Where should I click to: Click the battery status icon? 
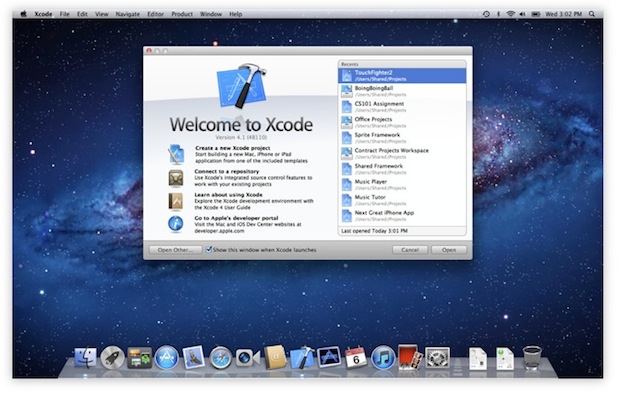[536, 14]
